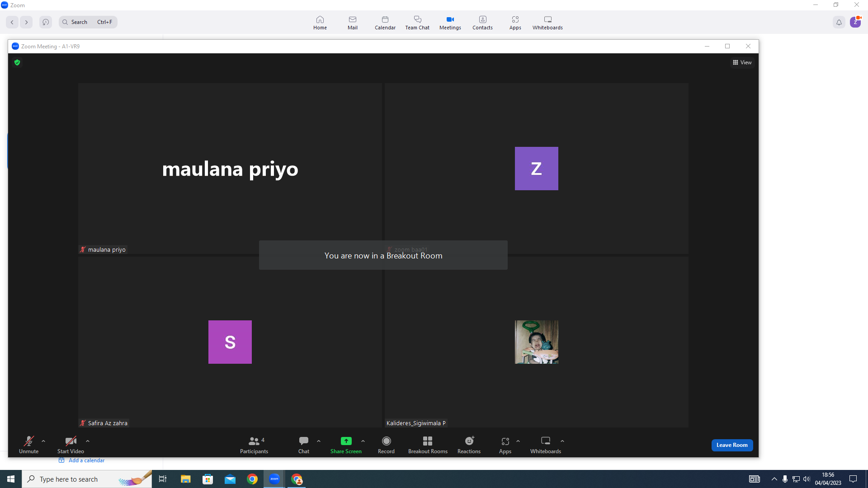The image size is (868, 488).
Task: Go to the Home tab
Action: (320, 23)
